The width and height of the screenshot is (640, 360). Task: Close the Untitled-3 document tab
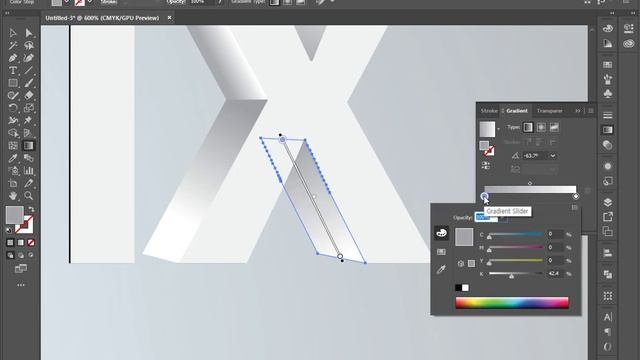tap(169, 18)
